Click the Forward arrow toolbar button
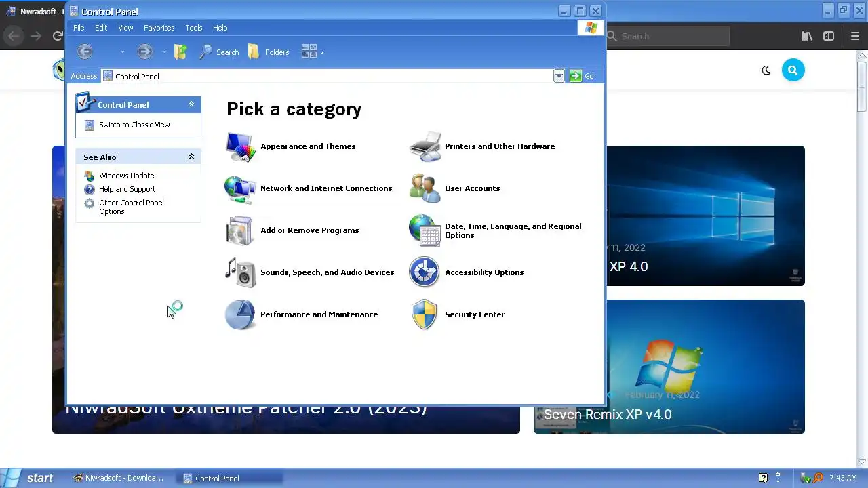This screenshot has height=488, width=868. click(x=144, y=52)
